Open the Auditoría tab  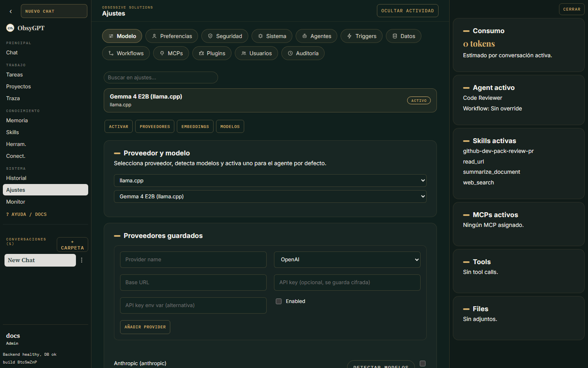click(303, 53)
